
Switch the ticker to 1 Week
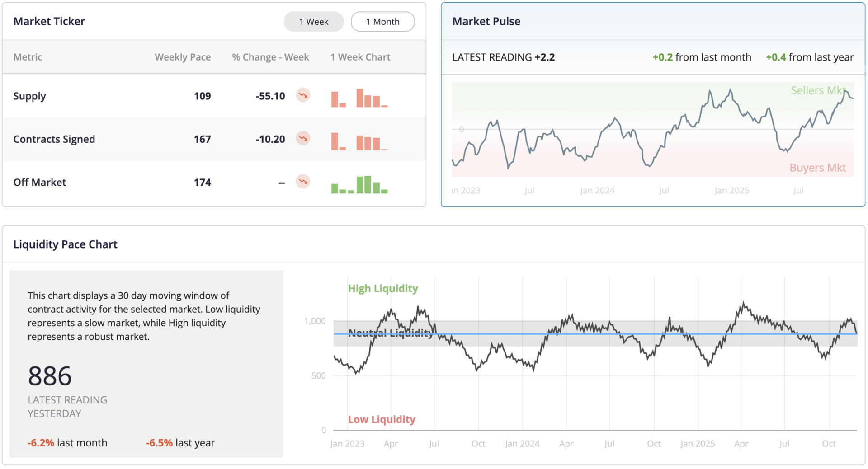pyautogui.click(x=313, y=22)
